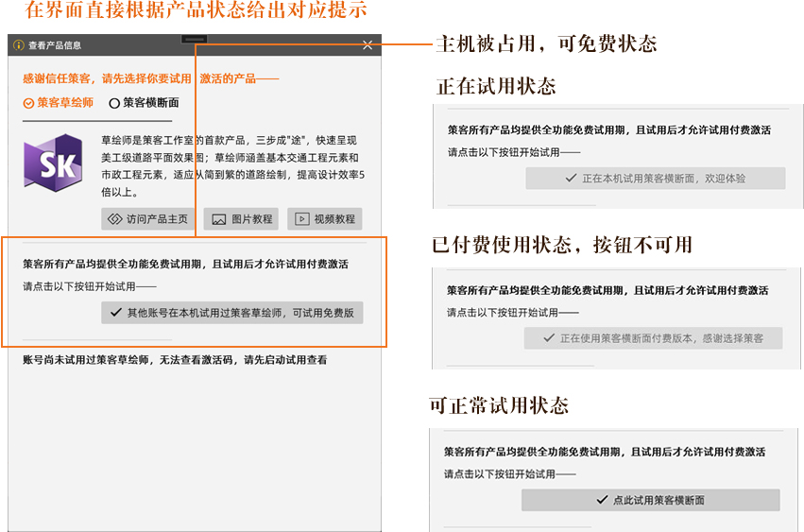Click the info icon in the title bar
Viewport: 804px width, 532px height.
tap(19, 45)
